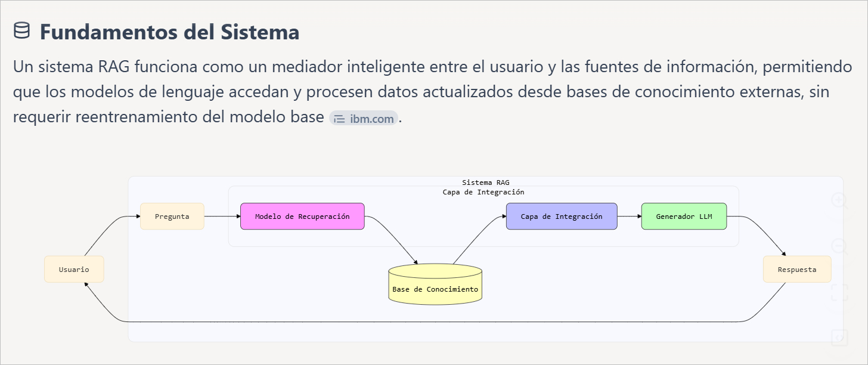Open the ibm.com source link text
The image size is (868, 365).
pyautogui.click(x=372, y=119)
